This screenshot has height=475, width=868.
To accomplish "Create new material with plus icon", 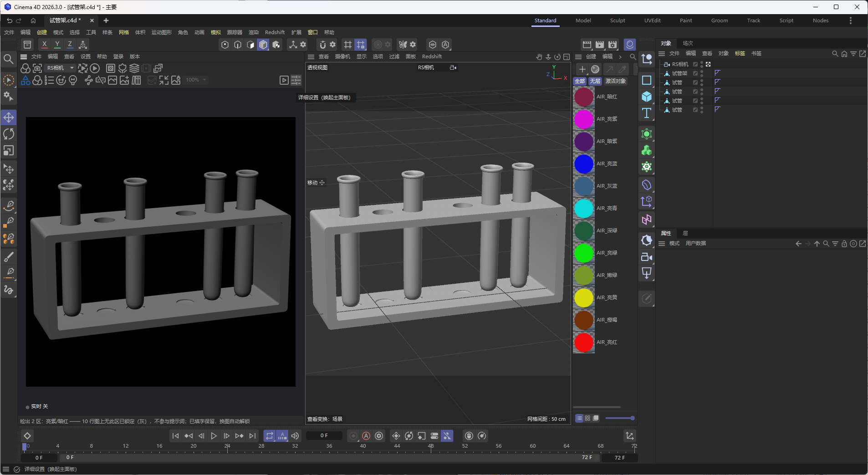I will [x=582, y=69].
